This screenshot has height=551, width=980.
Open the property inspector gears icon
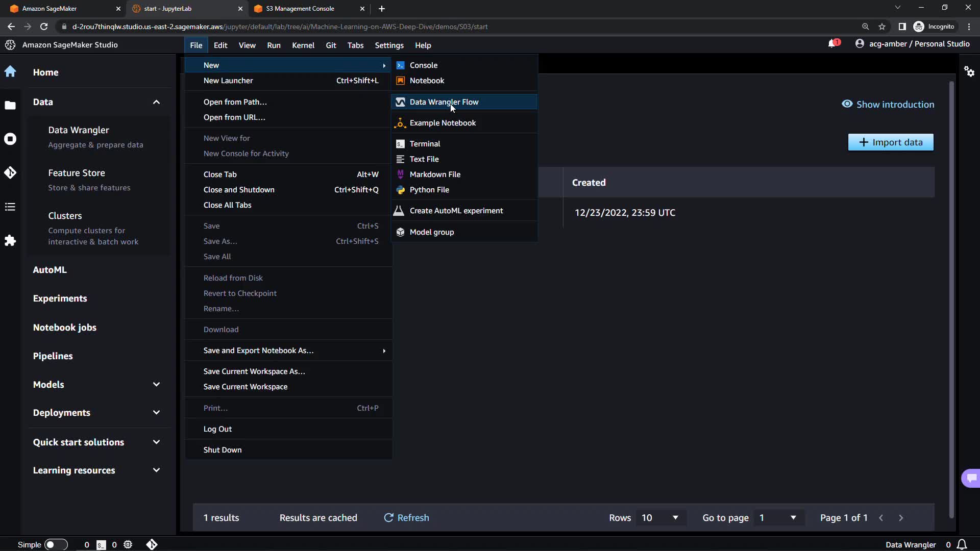pos(969,71)
